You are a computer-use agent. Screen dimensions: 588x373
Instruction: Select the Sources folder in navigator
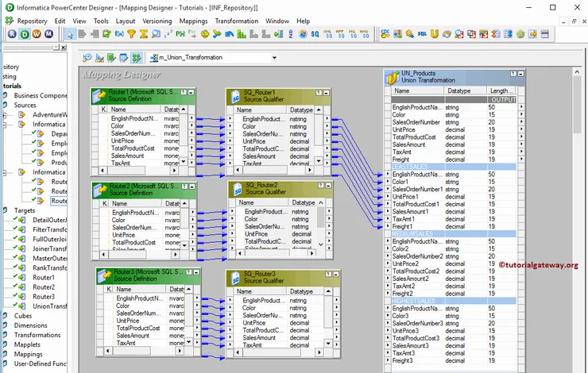pyautogui.click(x=25, y=106)
